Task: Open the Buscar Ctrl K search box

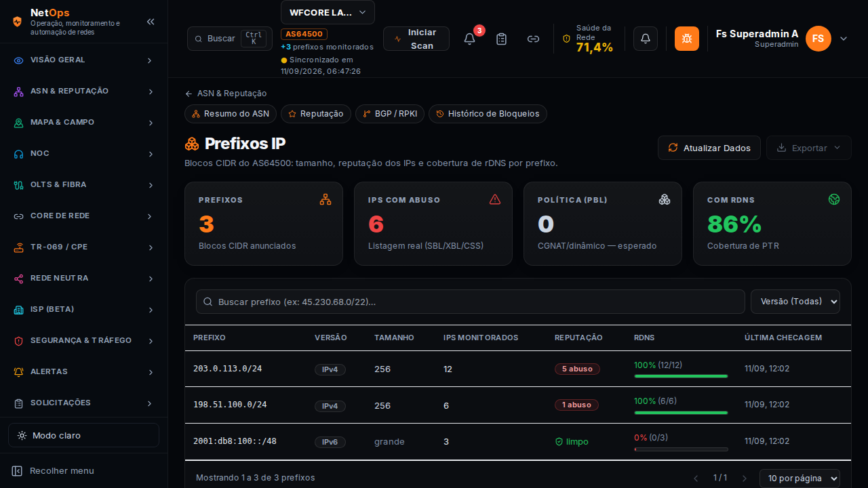Action: 230,39
